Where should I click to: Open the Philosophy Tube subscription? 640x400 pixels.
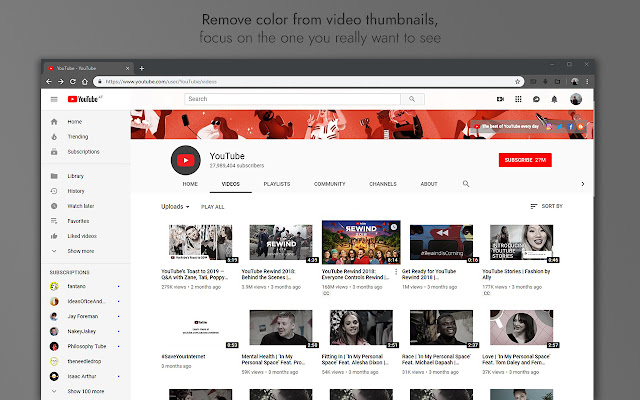tap(86, 346)
